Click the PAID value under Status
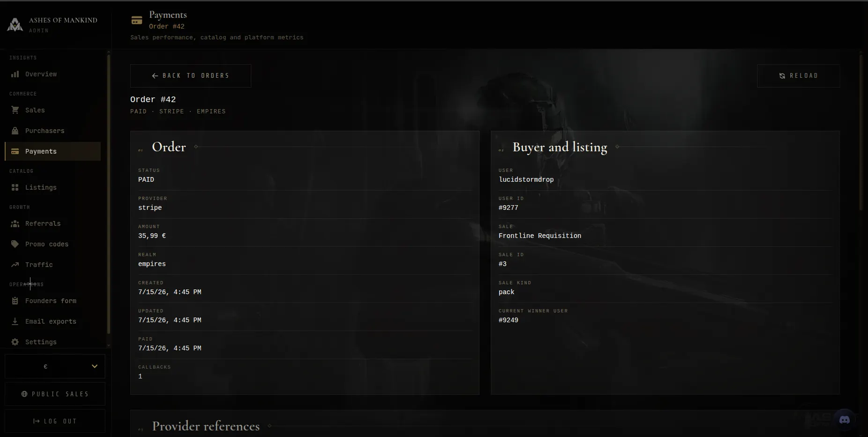This screenshot has width=868, height=437. [x=146, y=179]
